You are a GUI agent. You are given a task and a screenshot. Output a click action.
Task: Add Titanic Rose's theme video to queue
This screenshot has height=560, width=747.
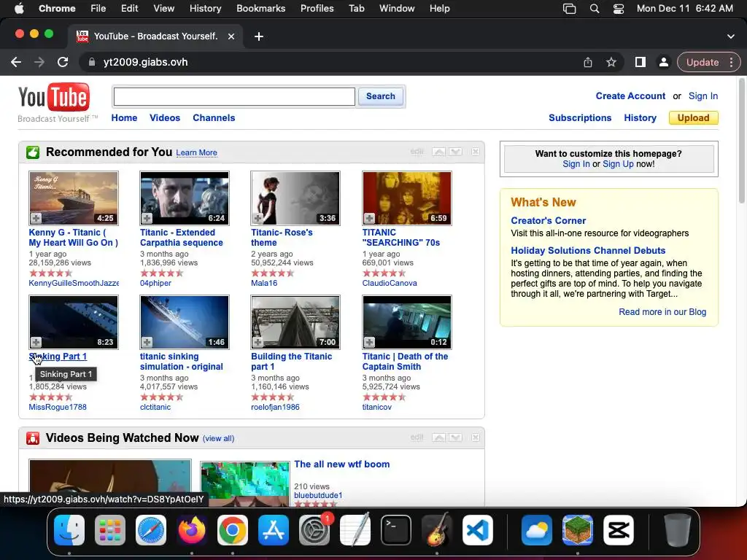(258, 218)
